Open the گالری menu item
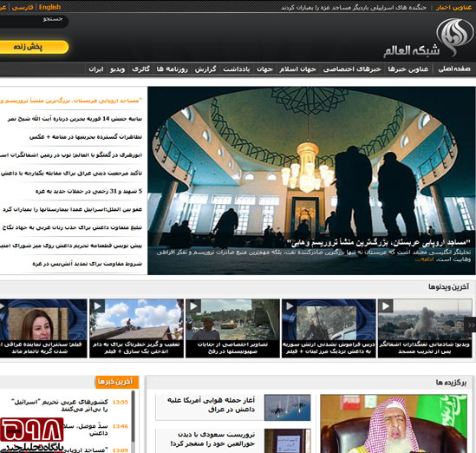 140,69
